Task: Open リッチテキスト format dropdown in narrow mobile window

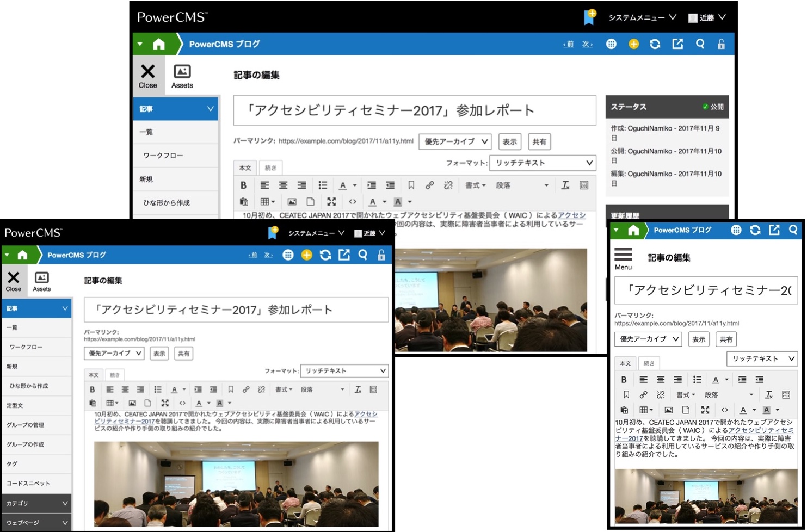Action: point(762,358)
